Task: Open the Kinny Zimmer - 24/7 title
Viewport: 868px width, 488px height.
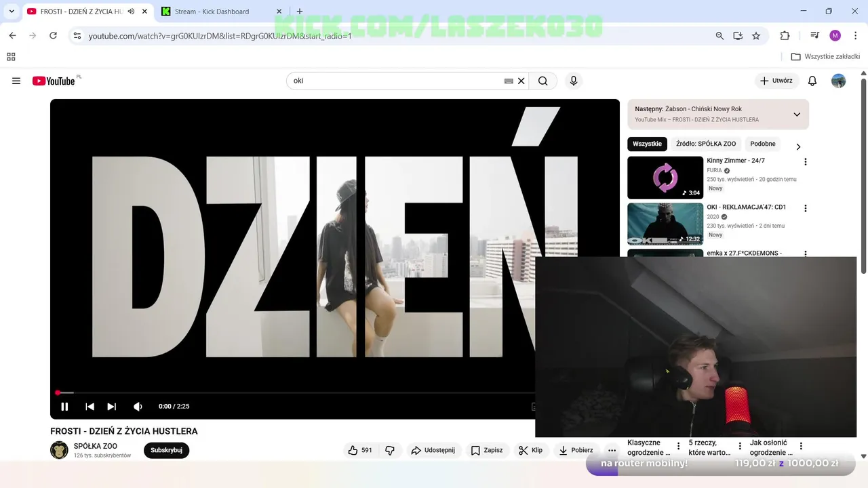Action: point(736,161)
